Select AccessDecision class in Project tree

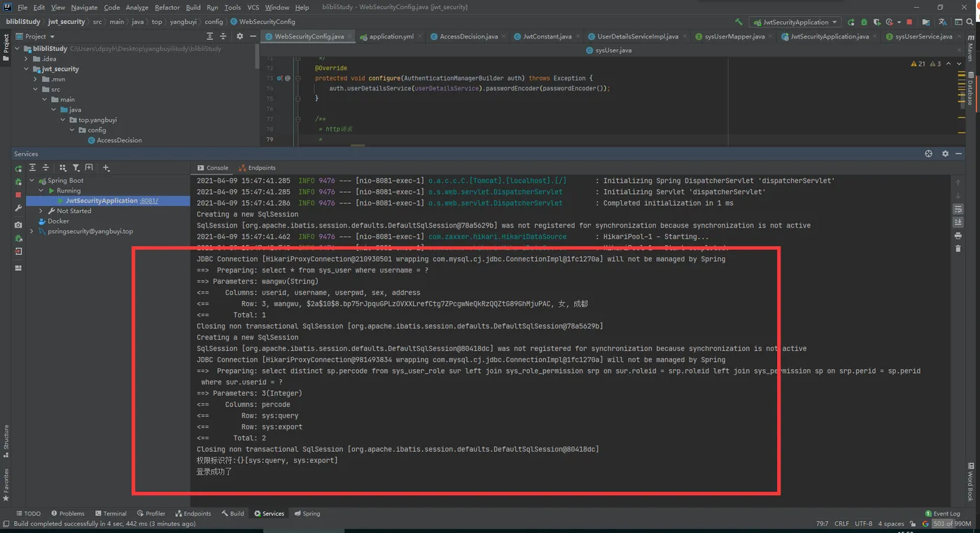114,140
